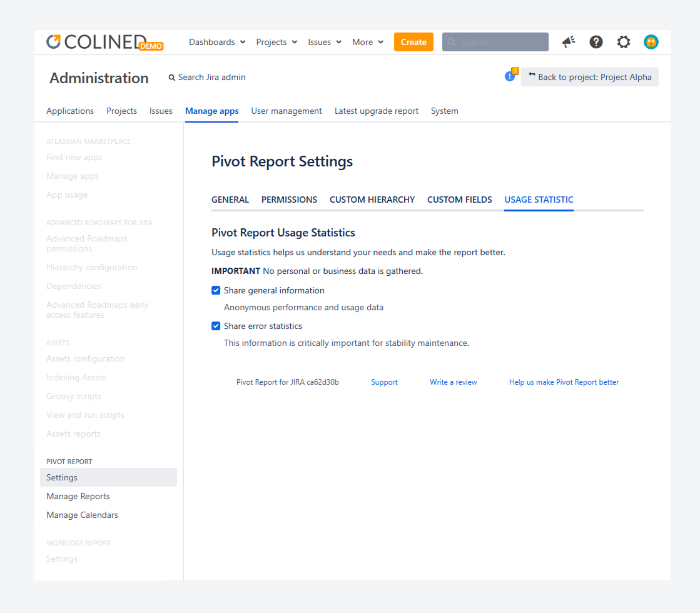The height and width of the screenshot is (613, 700).
Task: Go back to project: Project Alpha
Action: coord(589,77)
